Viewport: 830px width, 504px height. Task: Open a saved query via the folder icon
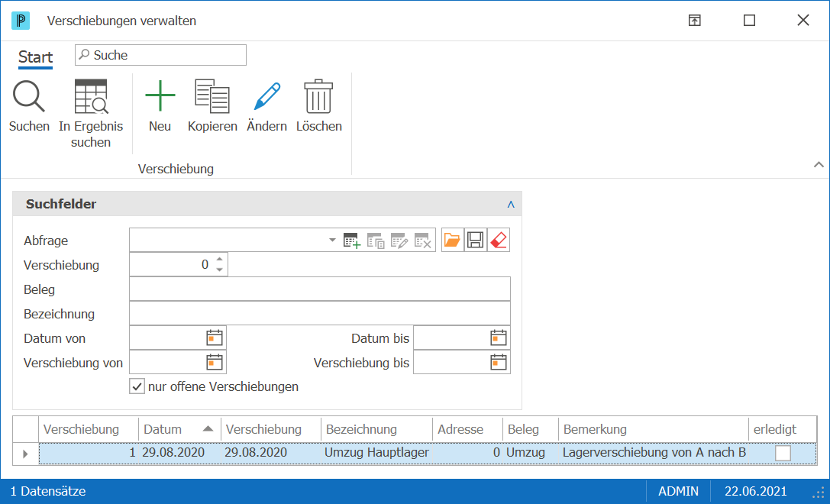(453, 240)
